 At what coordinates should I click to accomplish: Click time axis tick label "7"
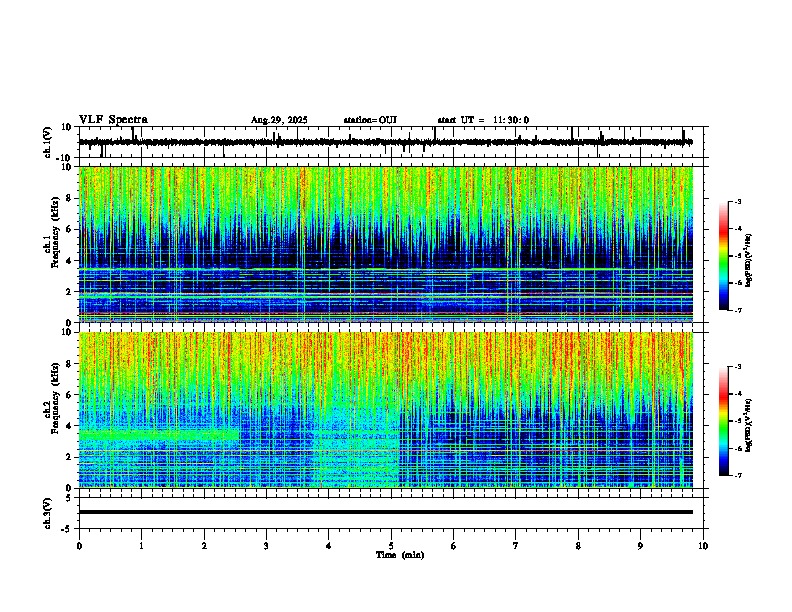516,546
